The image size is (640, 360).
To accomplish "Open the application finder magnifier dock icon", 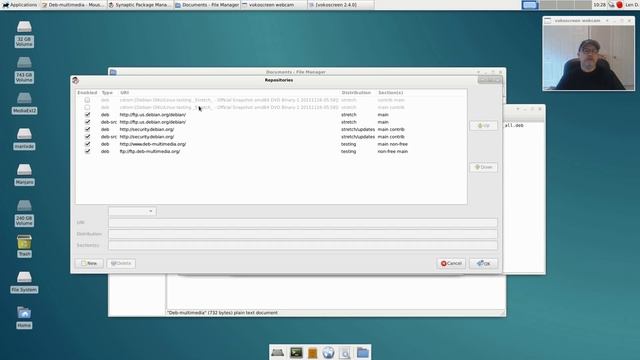I will [x=345, y=352].
